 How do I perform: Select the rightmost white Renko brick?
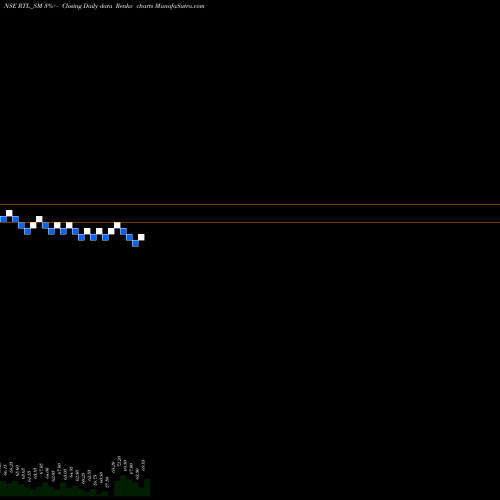pyautogui.click(x=141, y=237)
